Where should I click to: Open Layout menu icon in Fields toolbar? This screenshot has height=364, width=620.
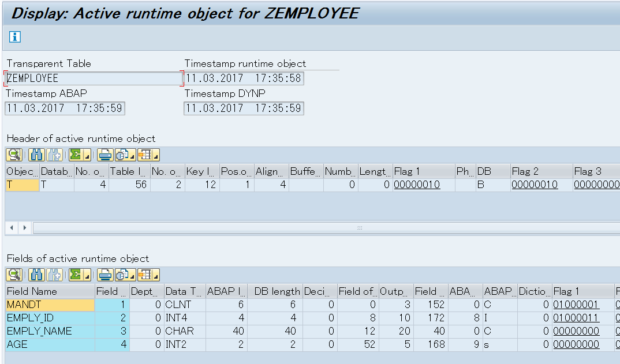148,275
